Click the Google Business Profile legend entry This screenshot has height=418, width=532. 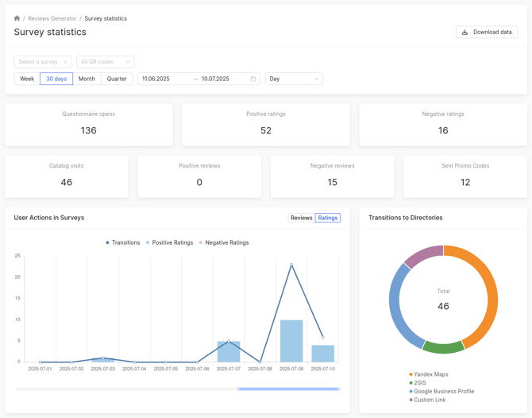tap(443, 392)
